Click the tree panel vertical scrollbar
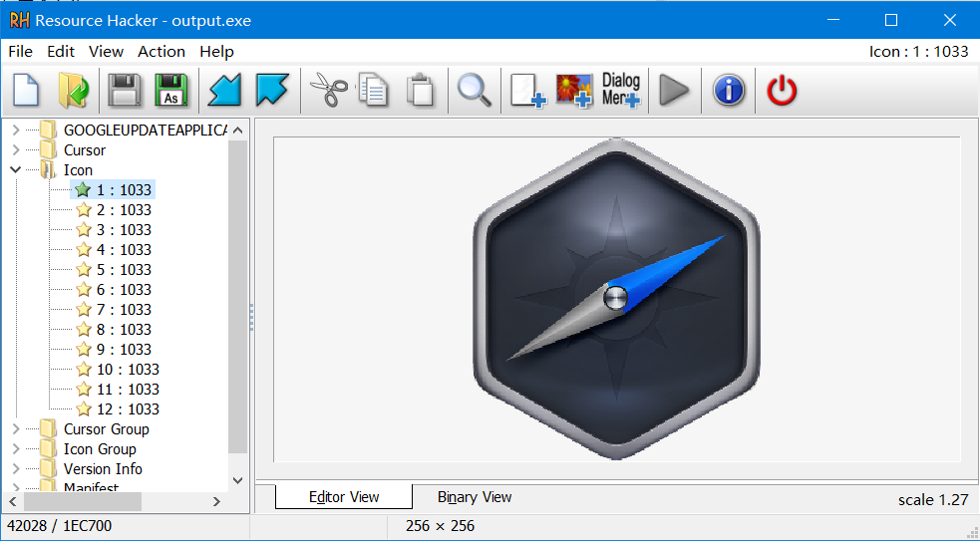 237,299
